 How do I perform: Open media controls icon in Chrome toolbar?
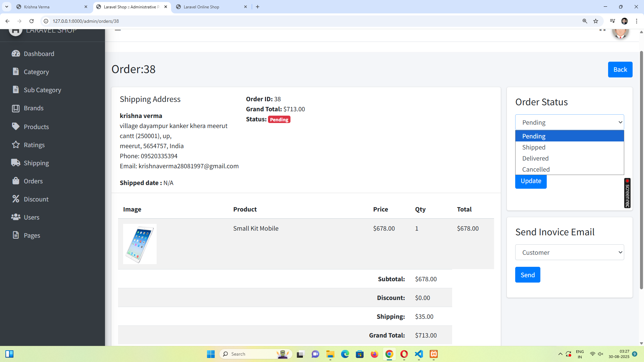tap(612, 21)
